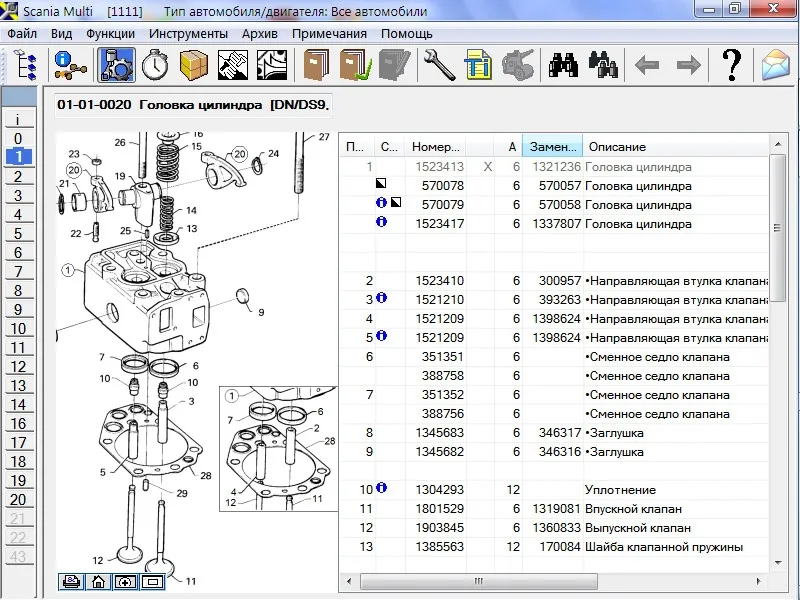Screen dimensions: 800x600
Task: Click info icon on row 1521210
Action: 381,297
